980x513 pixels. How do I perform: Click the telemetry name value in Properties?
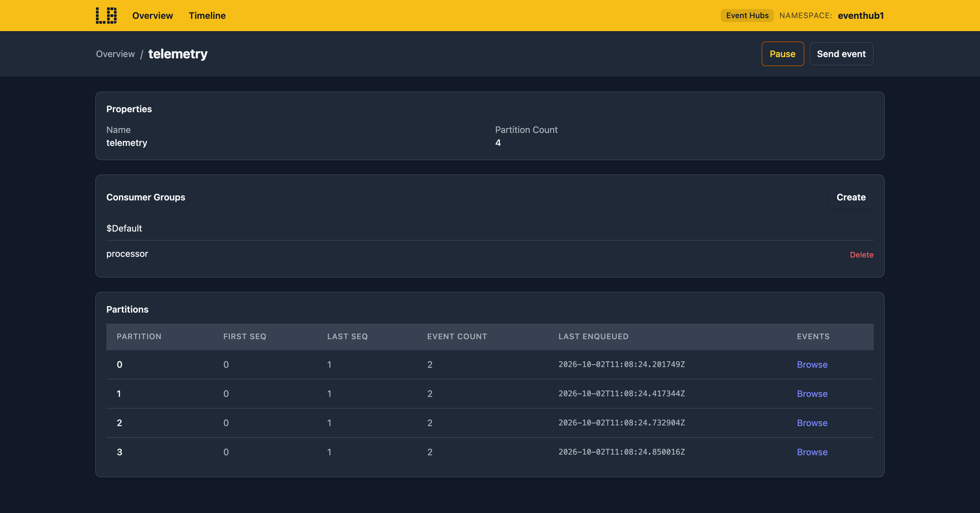pyautogui.click(x=127, y=143)
